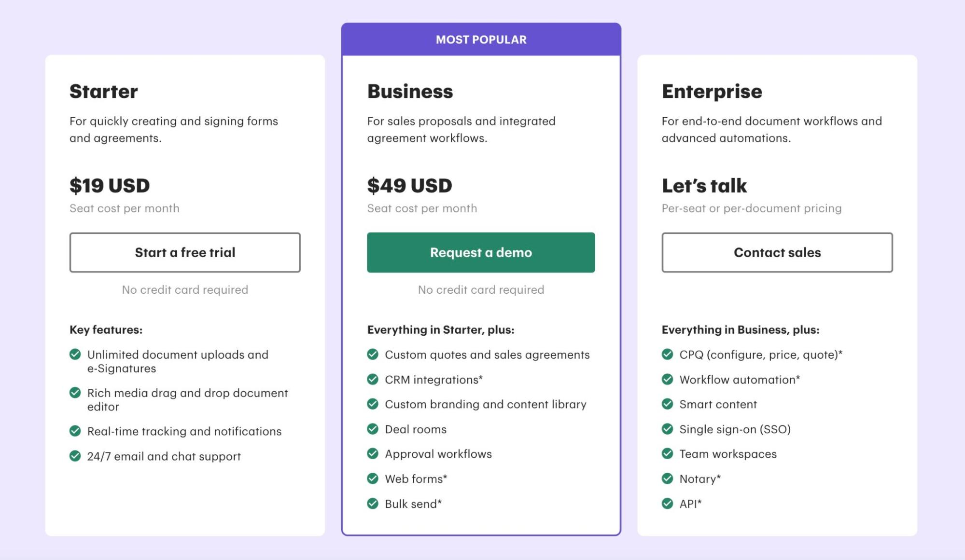
Task: Click checkmark beside 24/7 email and chat support
Action: (75, 456)
